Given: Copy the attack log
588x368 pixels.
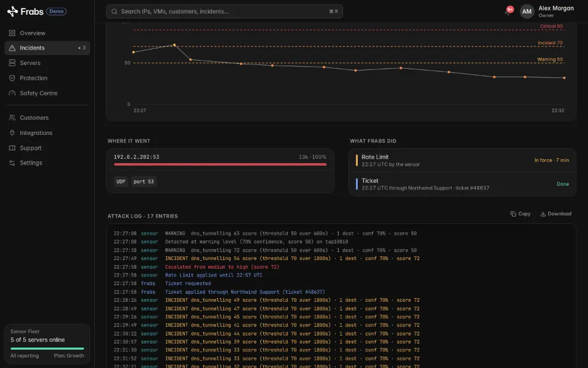Looking at the screenshot, I should tap(520, 213).
